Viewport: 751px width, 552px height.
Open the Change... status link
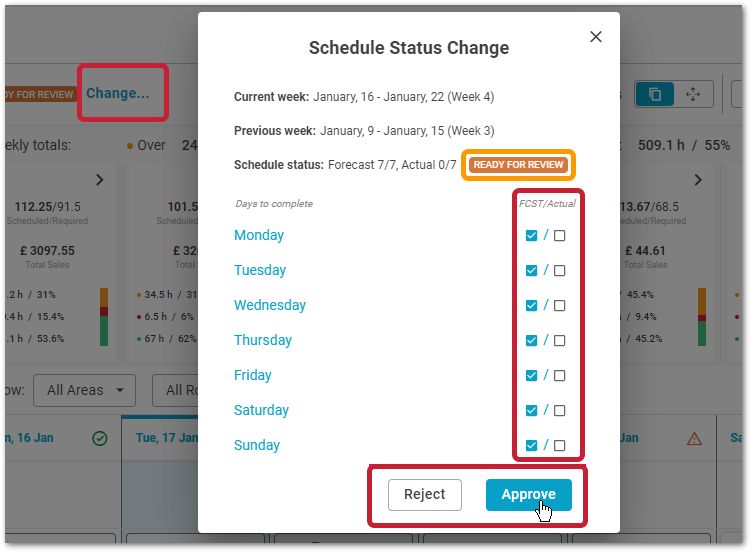coord(118,93)
